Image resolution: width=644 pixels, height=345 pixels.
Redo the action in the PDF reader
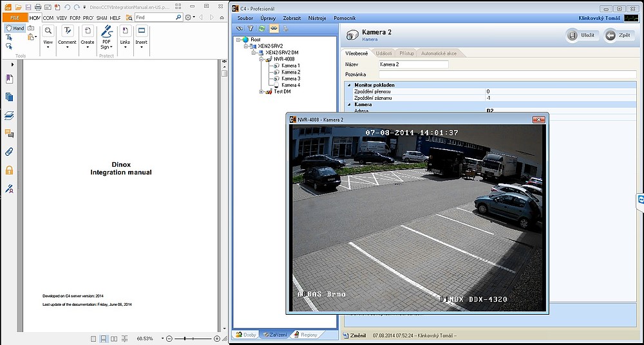(x=77, y=7)
